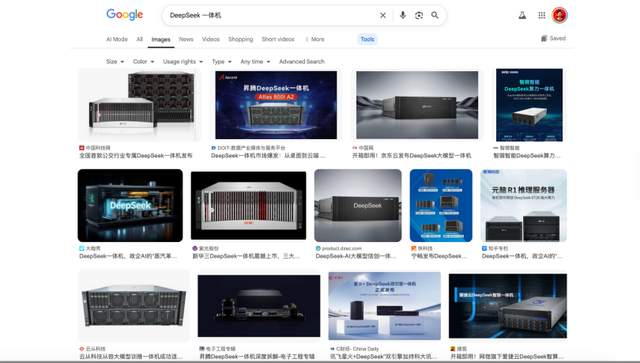Screen dimensions: 640x363
Task: Switch to the Videos tab
Action: pyautogui.click(x=211, y=39)
